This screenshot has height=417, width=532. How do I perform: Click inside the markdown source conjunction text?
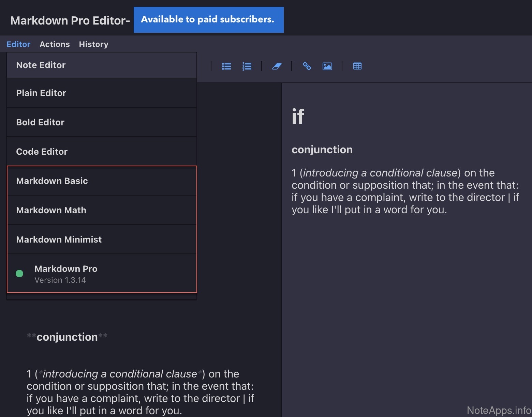tap(67, 337)
